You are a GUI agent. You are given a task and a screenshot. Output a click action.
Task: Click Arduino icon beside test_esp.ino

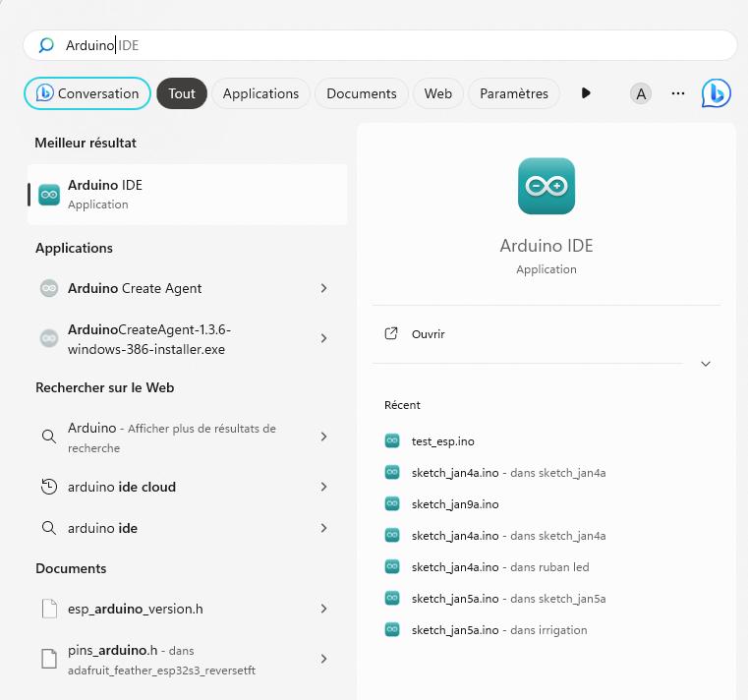pos(392,440)
